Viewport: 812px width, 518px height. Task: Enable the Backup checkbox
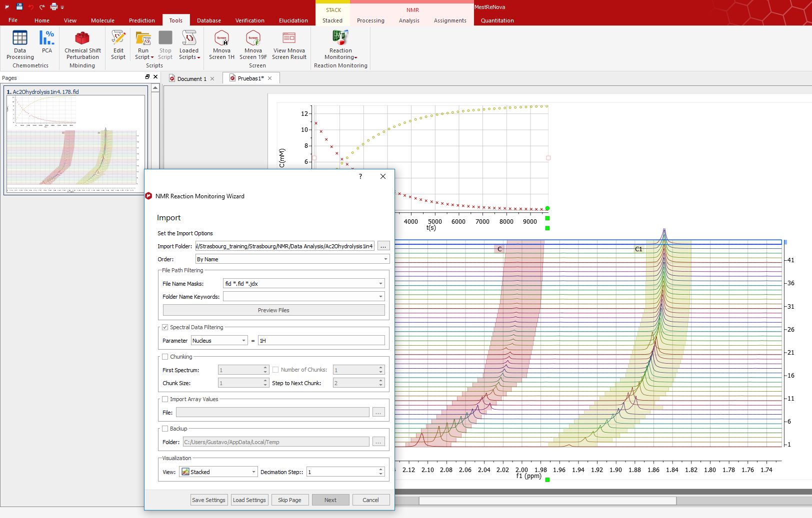pyautogui.click(x=165, y=429)
